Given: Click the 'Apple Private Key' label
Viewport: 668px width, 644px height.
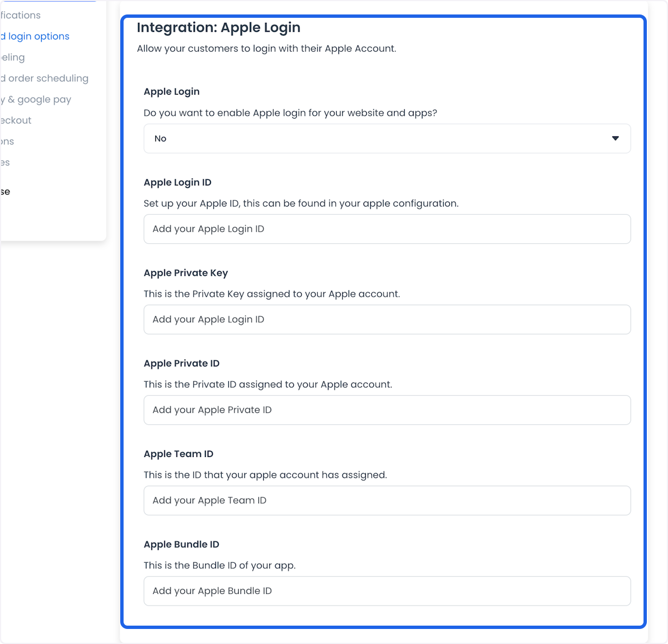Looking at the screenshot, I should click(x=186, y=273).
